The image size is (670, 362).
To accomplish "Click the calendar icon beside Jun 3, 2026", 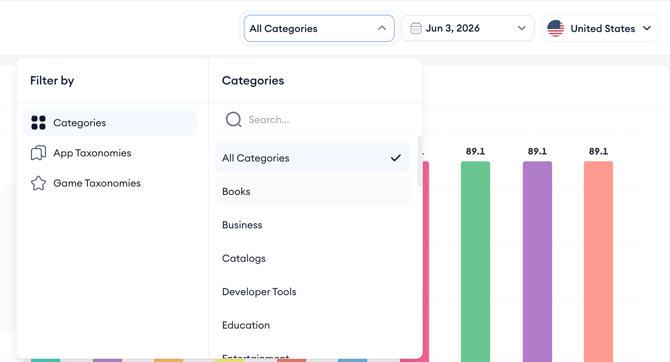I will [415, 28].
